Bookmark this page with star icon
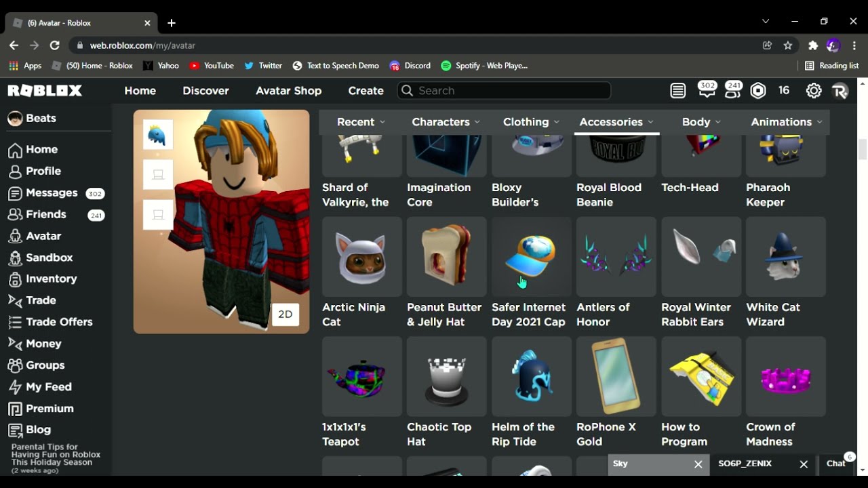The image size is (868, 488). 788,45
